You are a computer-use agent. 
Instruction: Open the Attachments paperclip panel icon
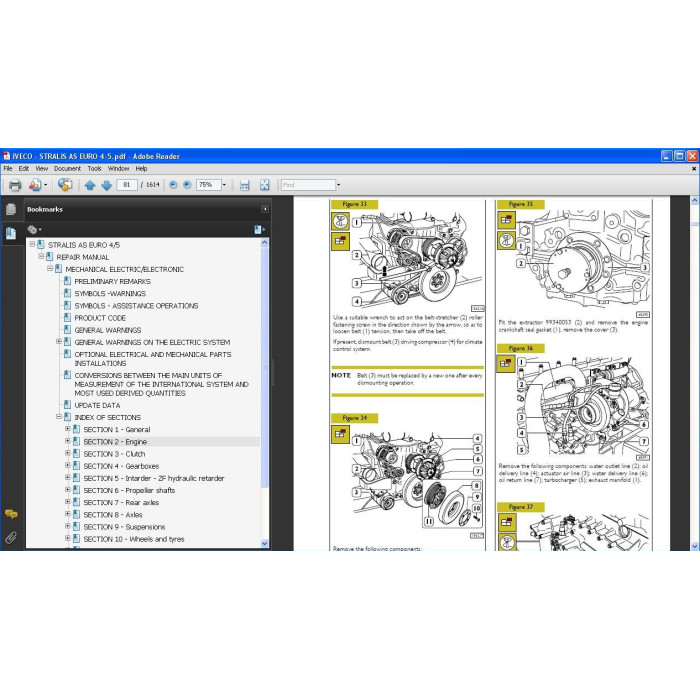coord(11,538)
